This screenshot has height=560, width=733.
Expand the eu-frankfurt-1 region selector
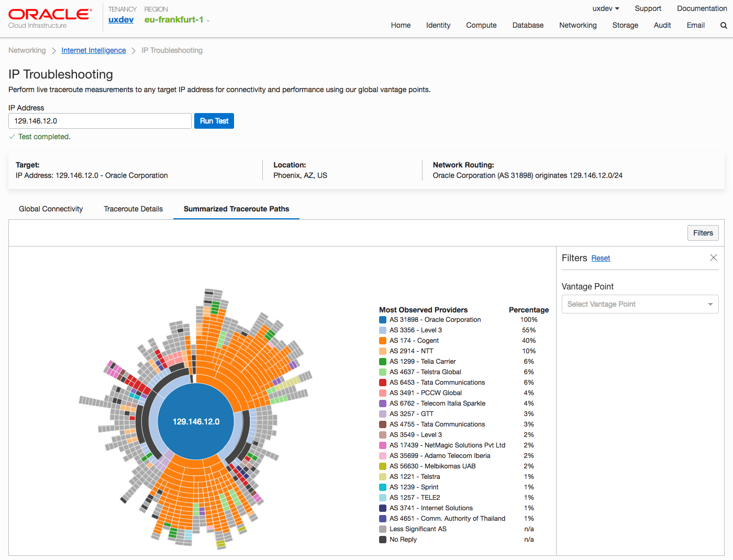point(177,20)
